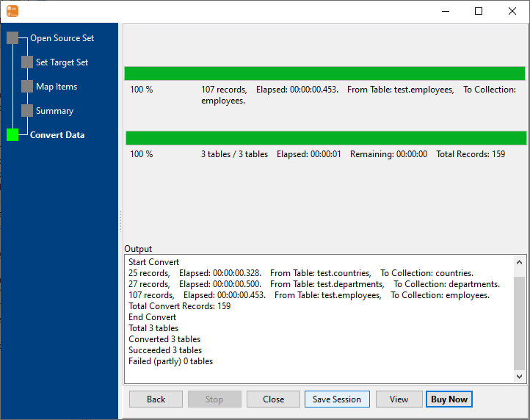Click the gray square icon beside Set Target Set
The width and height of the screenshot is (530, 420).
click(x=27, y=62)
